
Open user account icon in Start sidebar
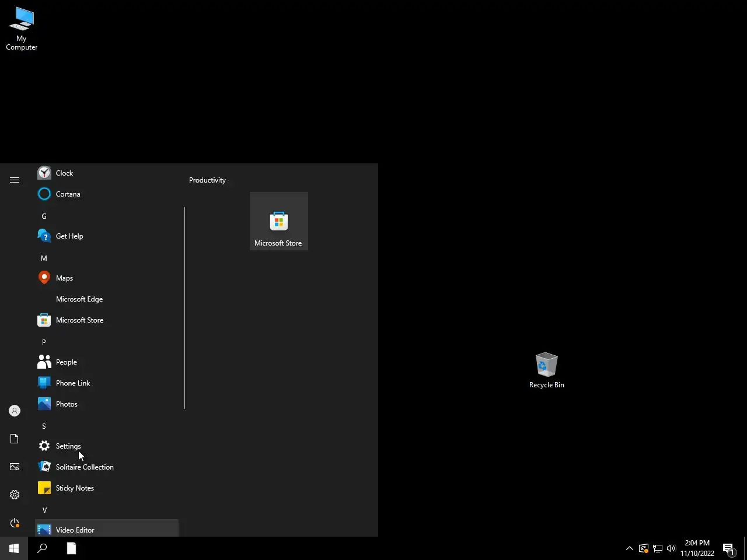[15, 411]
